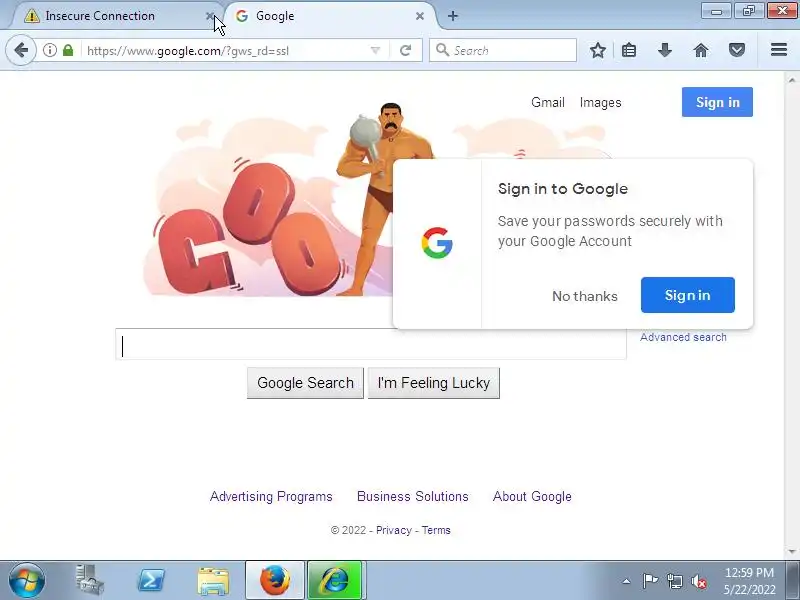
Task: Open the Gmail link
Action: tap(547, 103)
